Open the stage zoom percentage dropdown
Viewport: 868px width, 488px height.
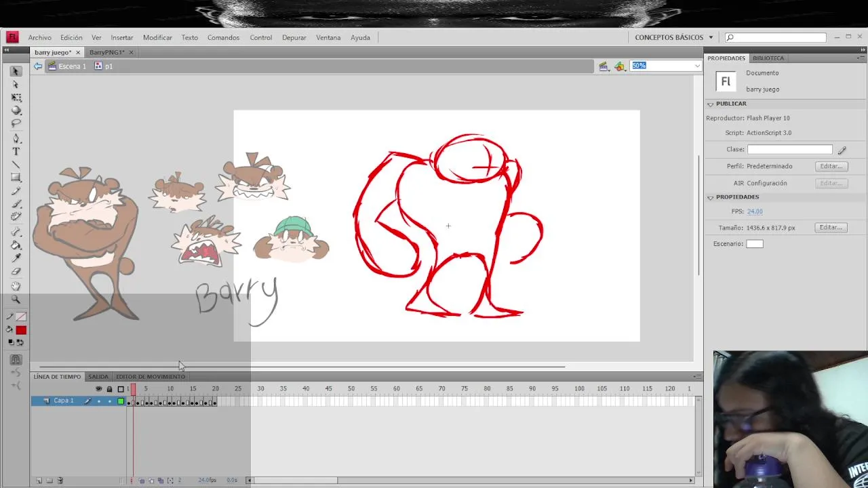pyautogui.click(x=697, y=66)
